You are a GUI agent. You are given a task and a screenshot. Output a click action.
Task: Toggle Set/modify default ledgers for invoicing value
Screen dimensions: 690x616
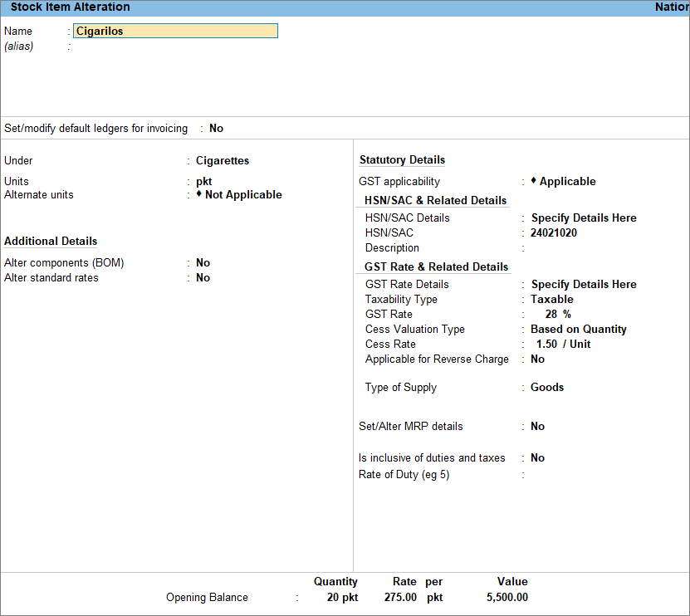point(216,128)
